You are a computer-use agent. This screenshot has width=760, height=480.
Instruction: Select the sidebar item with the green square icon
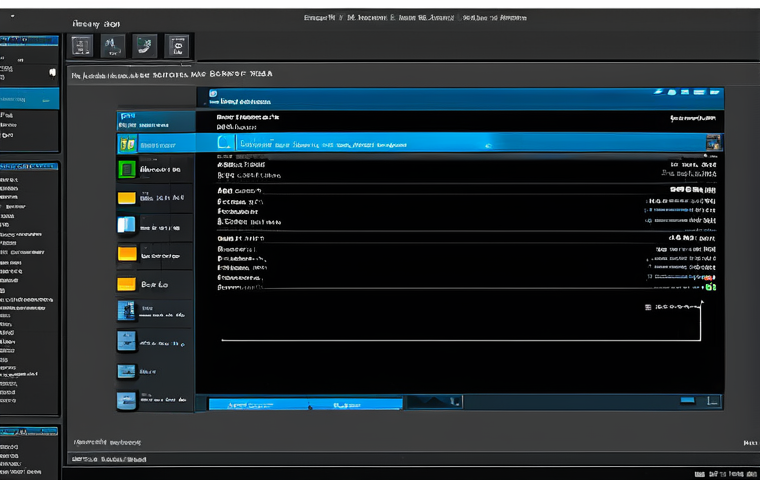(154, 170)
